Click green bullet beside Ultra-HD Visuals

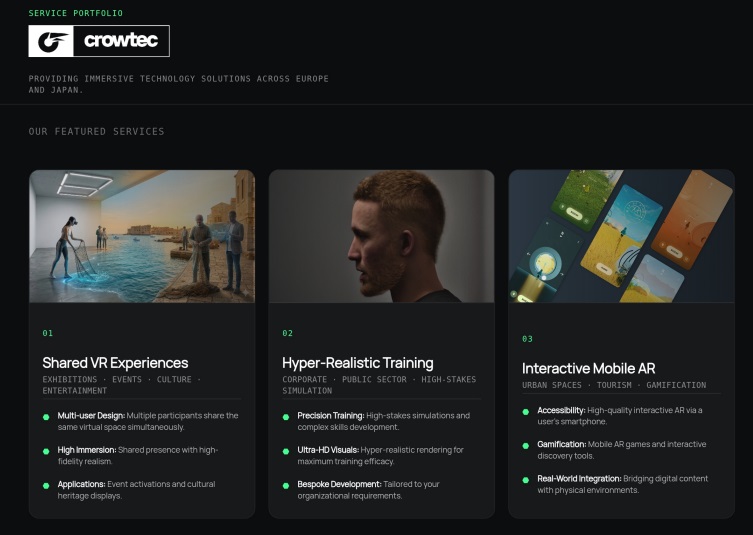pyautogui.click(x=286, y=451)
